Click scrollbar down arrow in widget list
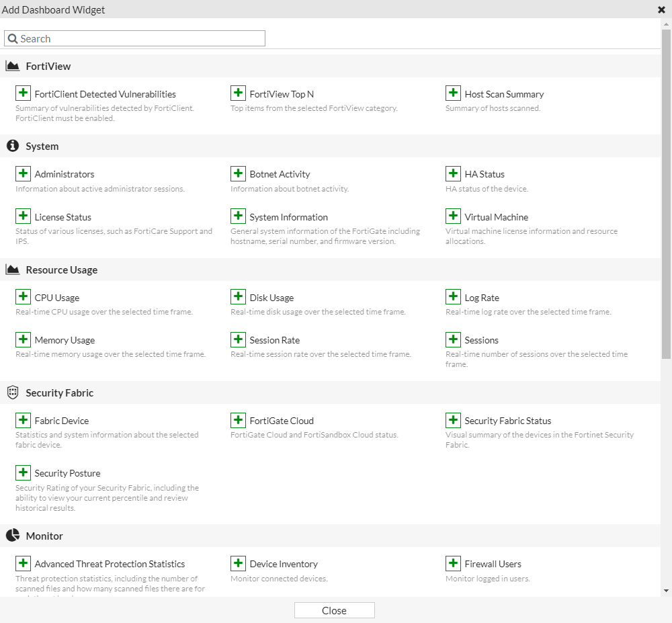The height and width of the screenshot is (623, 672). (666, 591)
